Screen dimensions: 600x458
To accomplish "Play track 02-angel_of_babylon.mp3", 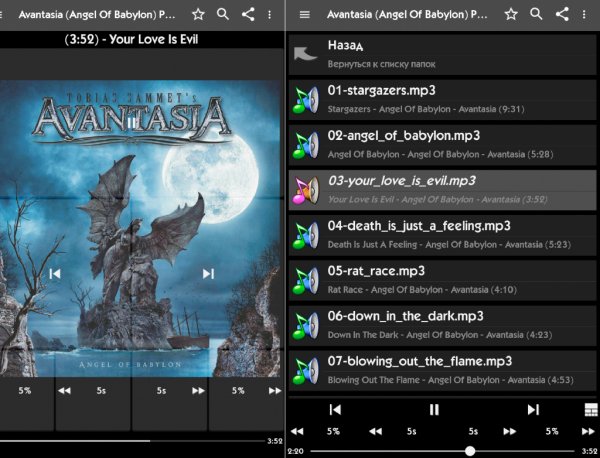I will pyautogui.click(x=442, y=145).
